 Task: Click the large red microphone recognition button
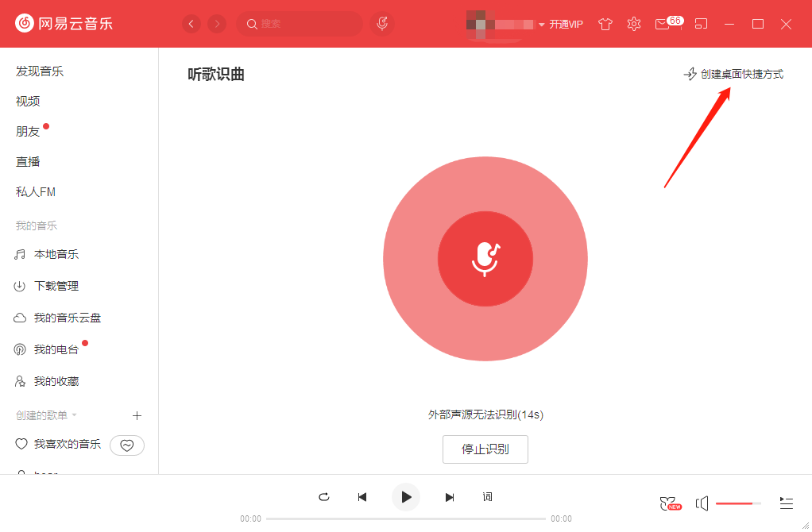(x=485, y=259)
